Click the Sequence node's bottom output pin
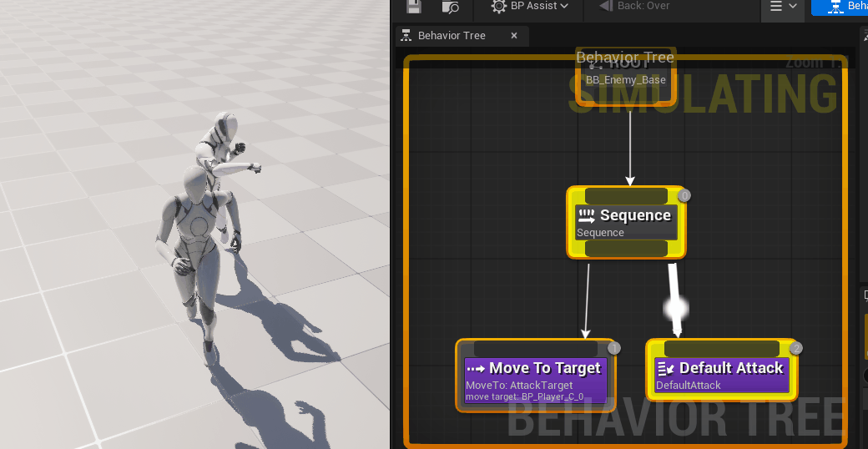Image resolution: width=868 pixels, height=449 pixels. [x=626, y=249]
